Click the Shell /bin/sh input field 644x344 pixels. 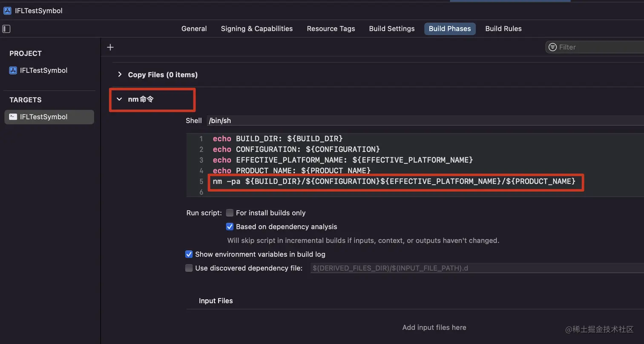click(425, 120)
